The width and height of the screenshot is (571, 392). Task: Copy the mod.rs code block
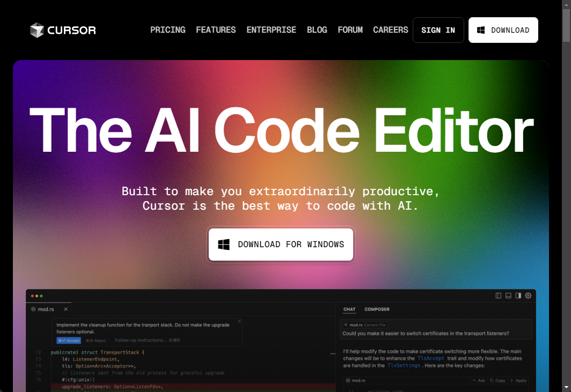pyautogui.click(x=497, y=380)
